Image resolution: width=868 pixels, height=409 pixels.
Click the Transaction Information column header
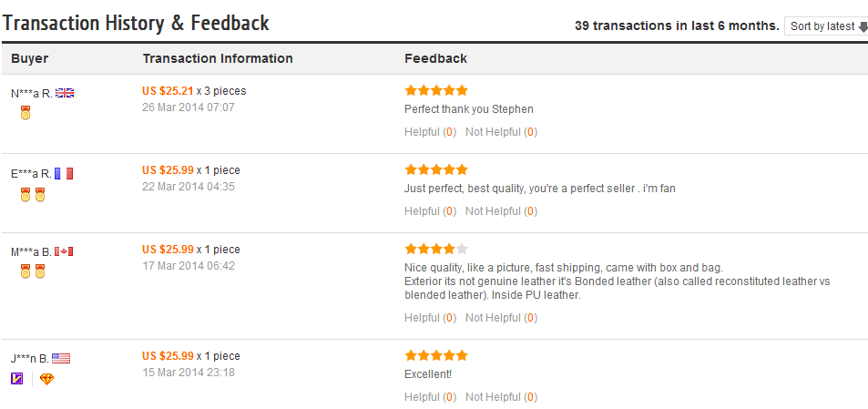pyautogui.click(x=218, y=58)
